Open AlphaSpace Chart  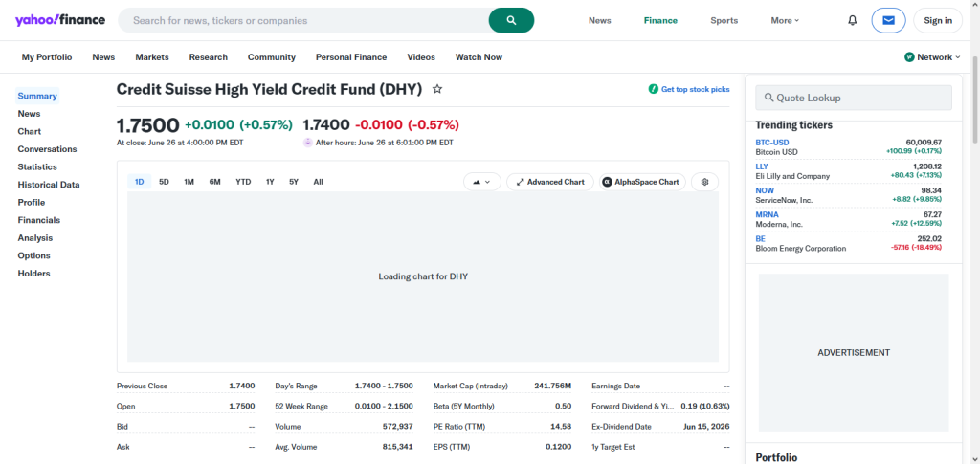click(642, 182)
